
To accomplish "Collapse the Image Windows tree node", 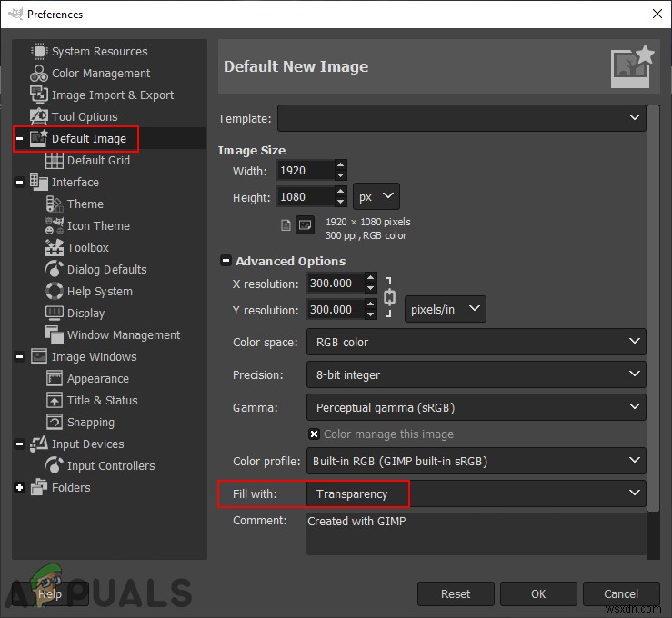I will click(19, 356).
